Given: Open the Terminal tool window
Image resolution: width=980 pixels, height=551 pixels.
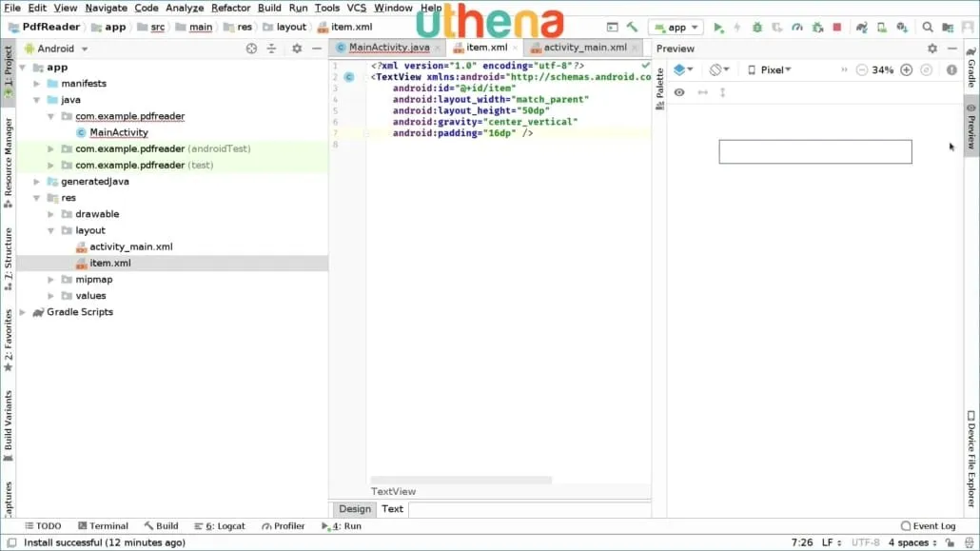Looking at the screenshot, I should point(103,526).
